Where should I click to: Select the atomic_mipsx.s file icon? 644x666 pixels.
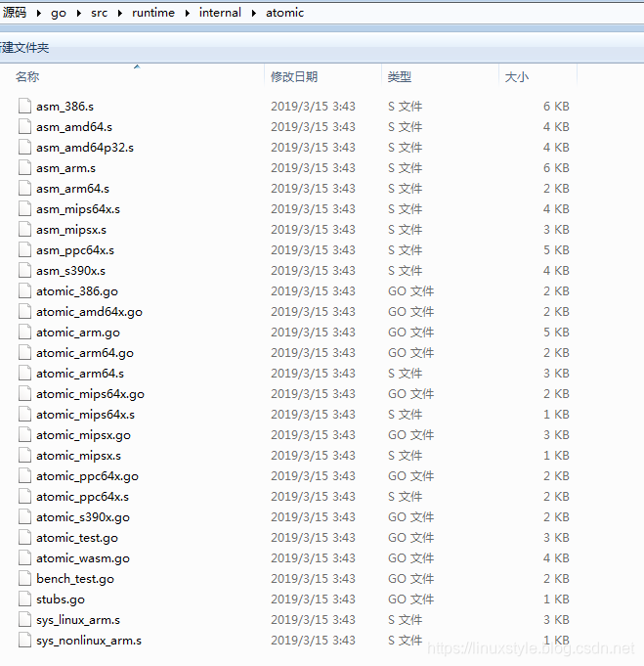click(25, 455)
